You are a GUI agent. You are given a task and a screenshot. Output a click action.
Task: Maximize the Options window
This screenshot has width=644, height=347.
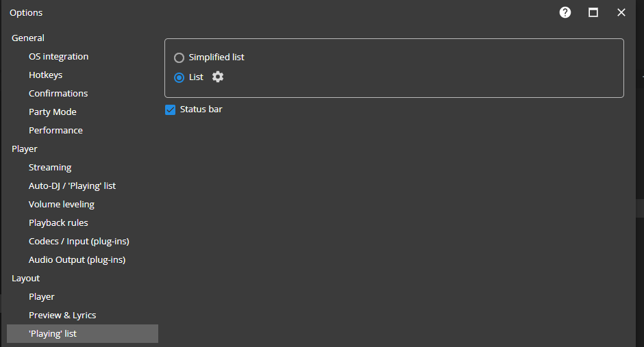(x=593, y=12)
